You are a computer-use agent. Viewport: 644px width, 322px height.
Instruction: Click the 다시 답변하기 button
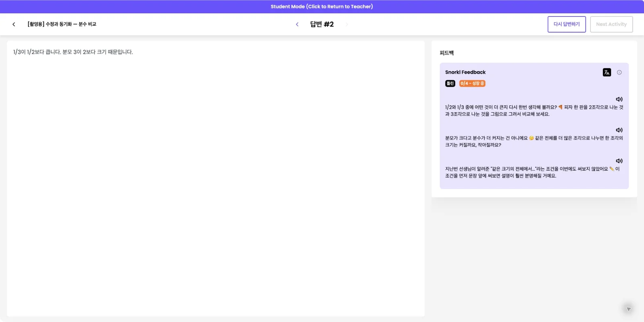[x=566, y=24]
